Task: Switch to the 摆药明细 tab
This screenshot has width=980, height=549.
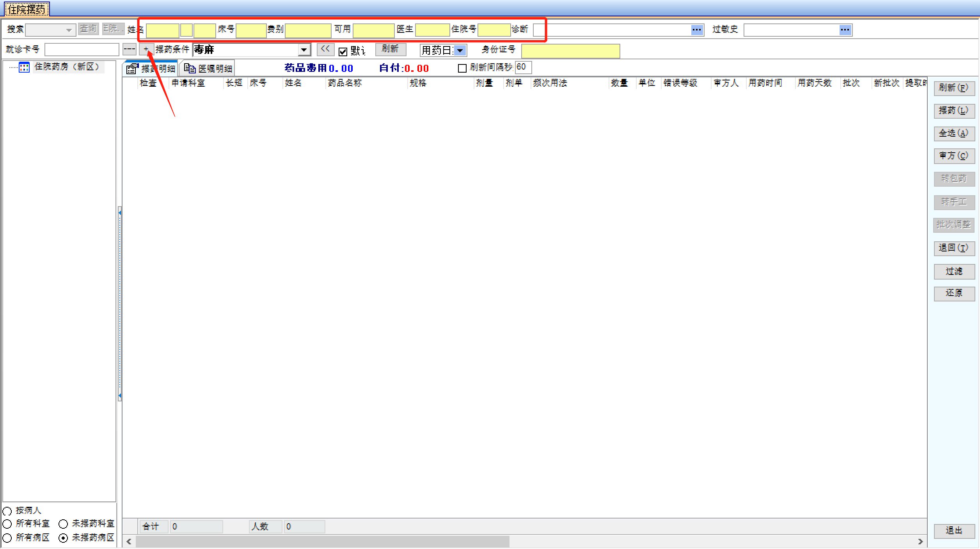Action: [x=151, y=69]
